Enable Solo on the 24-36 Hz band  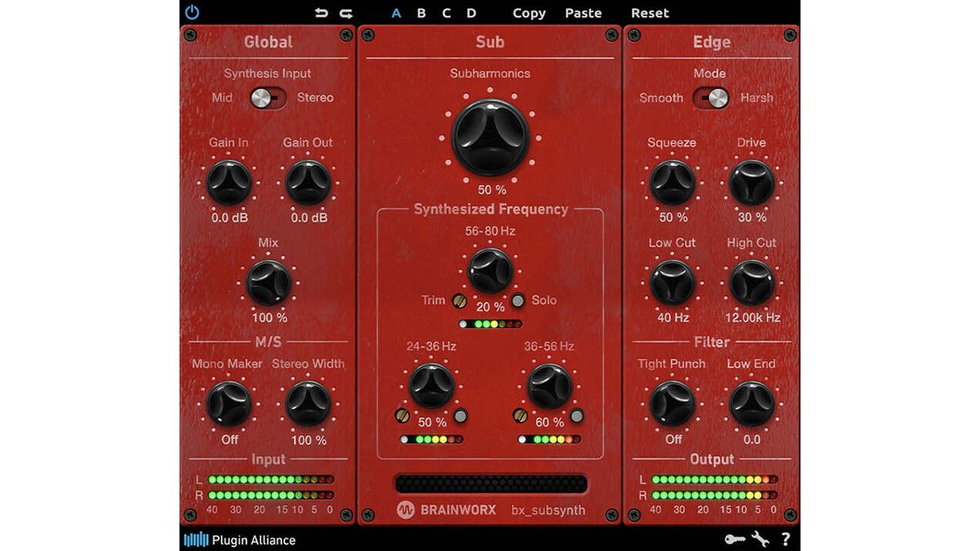click(x=461, y=416)
